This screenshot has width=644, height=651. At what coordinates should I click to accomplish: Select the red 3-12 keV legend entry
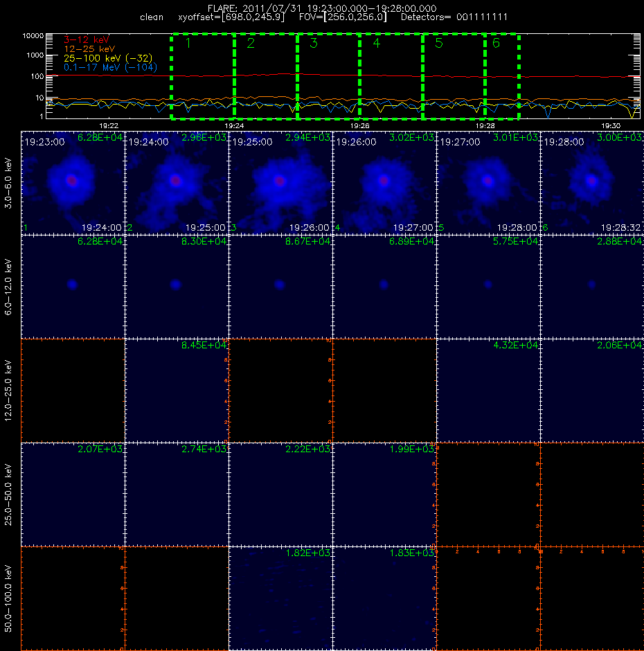click(86, 40)
